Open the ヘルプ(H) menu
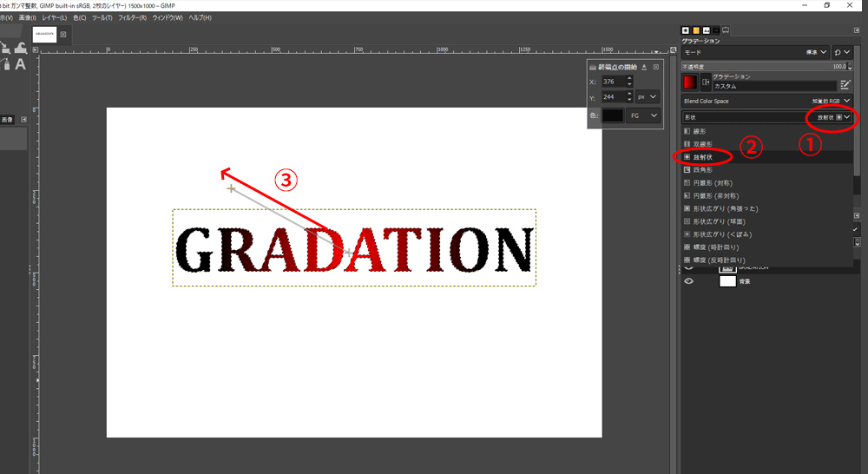This screenshot has width=868, height=474. (200, 17)
